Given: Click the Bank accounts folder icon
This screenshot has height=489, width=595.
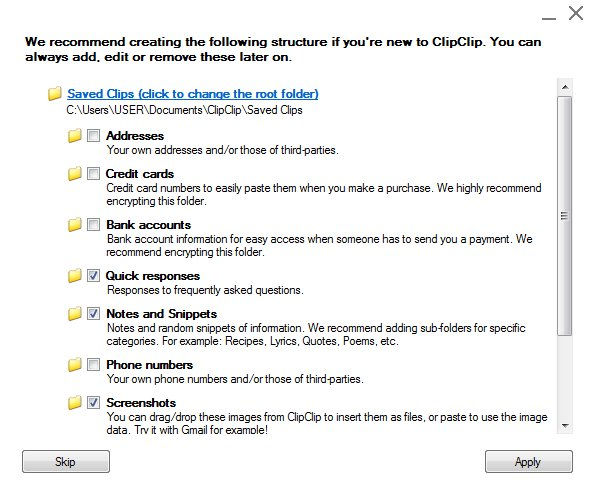Looking at the screenshot, I should click(x=75, y=225).
